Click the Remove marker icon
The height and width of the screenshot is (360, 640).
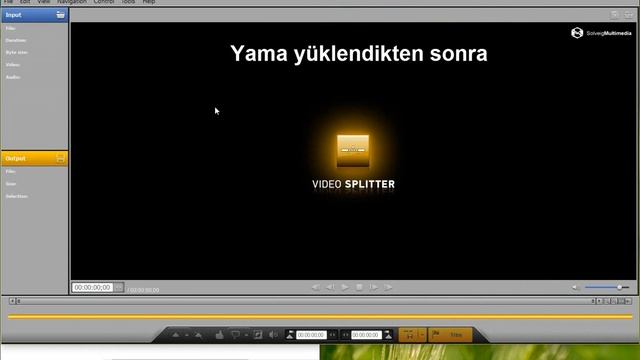point(198,335)
